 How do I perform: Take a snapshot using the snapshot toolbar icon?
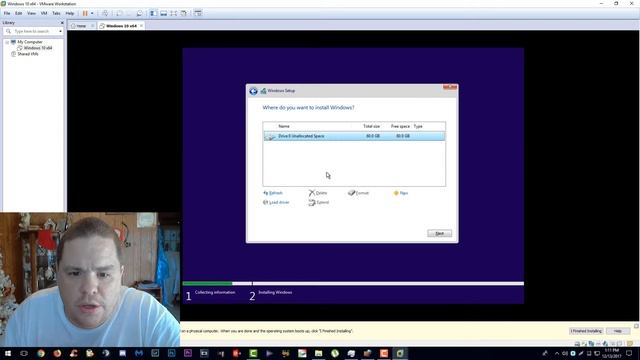pos(119,13)
